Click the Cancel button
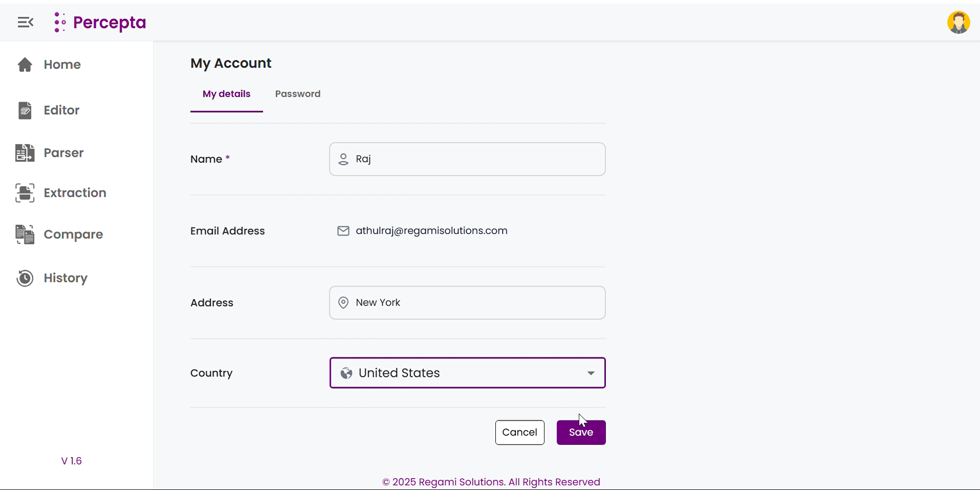The width and height of the screenshot is (980, 490). coord(519,432)
